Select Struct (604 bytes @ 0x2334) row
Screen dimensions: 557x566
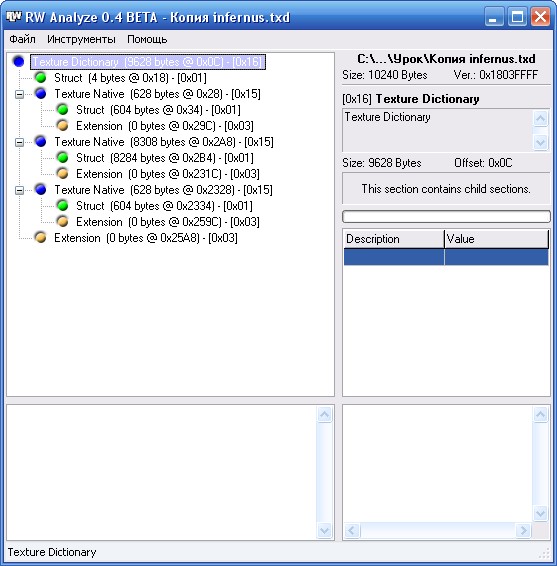(164, 206)
